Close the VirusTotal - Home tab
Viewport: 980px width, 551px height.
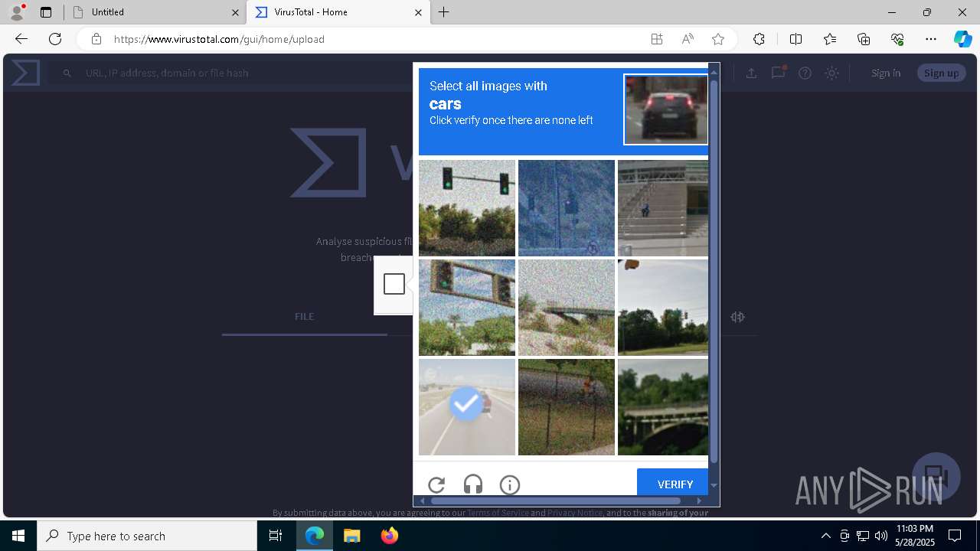pyautogui.click(x=418, y=12)
